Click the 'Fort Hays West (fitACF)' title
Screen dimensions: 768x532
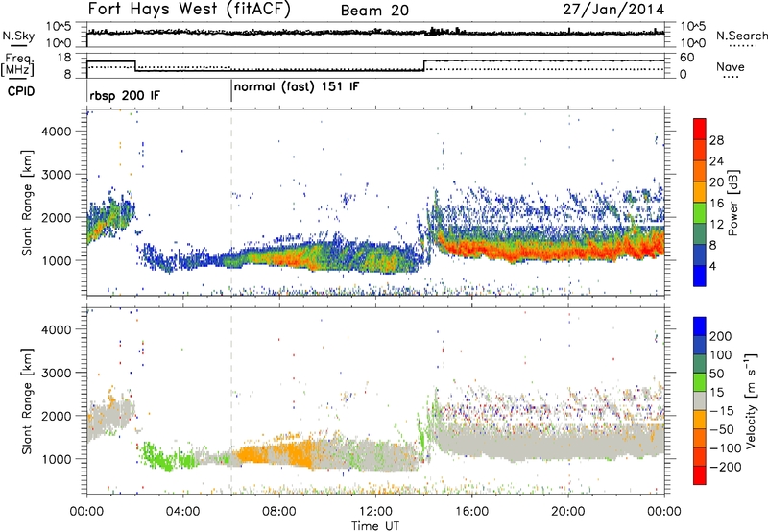pyautogui.click(x=189, y=9)
